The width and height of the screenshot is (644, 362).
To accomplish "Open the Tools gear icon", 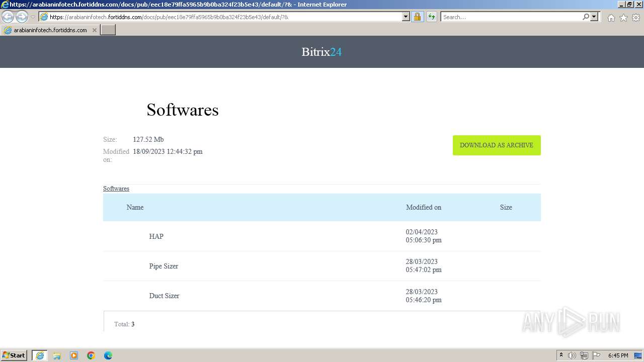I will pos(636,18).
